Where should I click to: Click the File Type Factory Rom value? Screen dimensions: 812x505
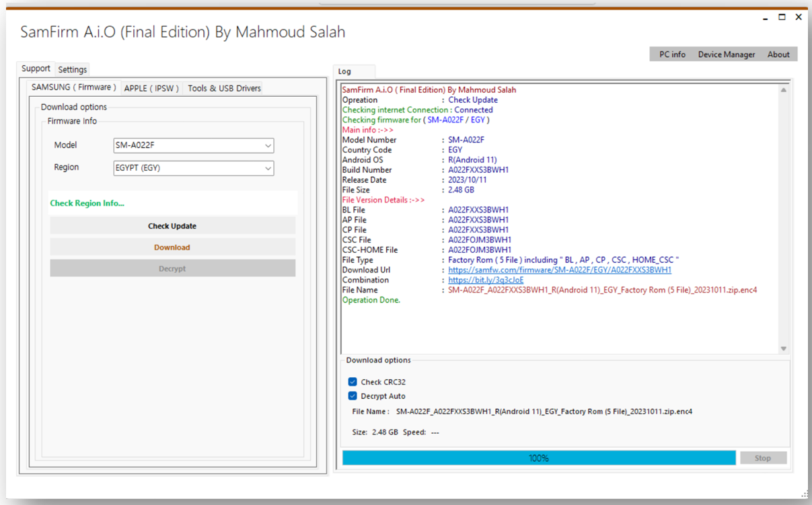[564, 260]
